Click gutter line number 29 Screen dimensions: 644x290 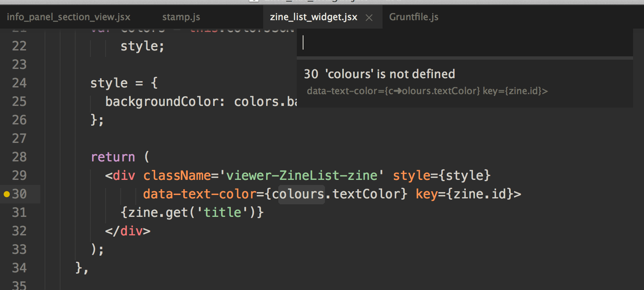[x=19, y=175]
